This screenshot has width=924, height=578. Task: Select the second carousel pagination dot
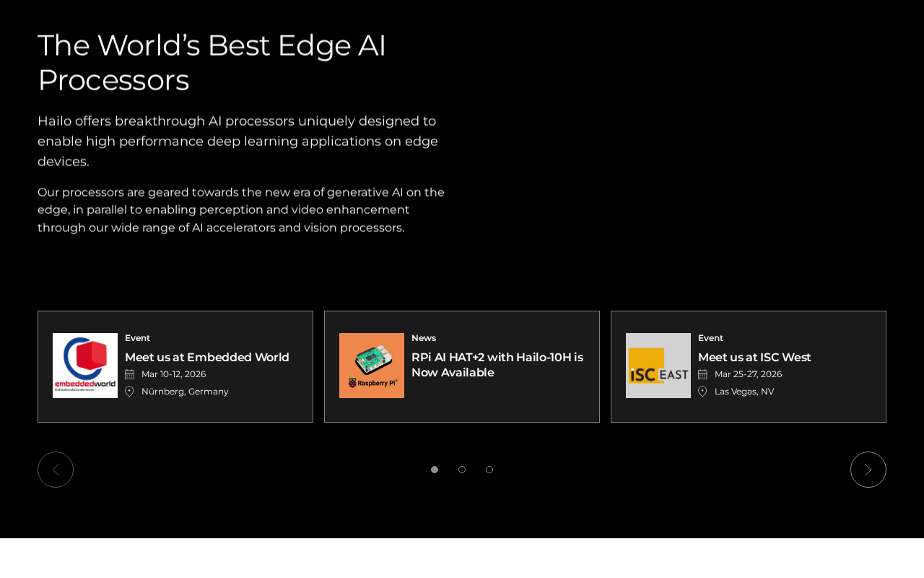click(x=462, y=470)
